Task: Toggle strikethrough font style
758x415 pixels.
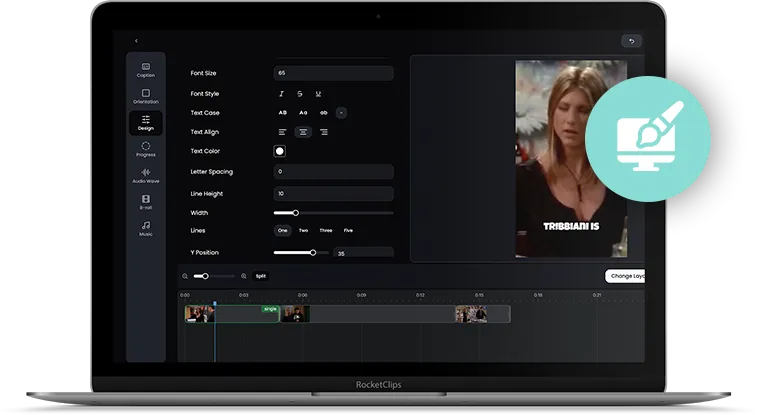Action: pyautogui.click(x=300, y=94)
